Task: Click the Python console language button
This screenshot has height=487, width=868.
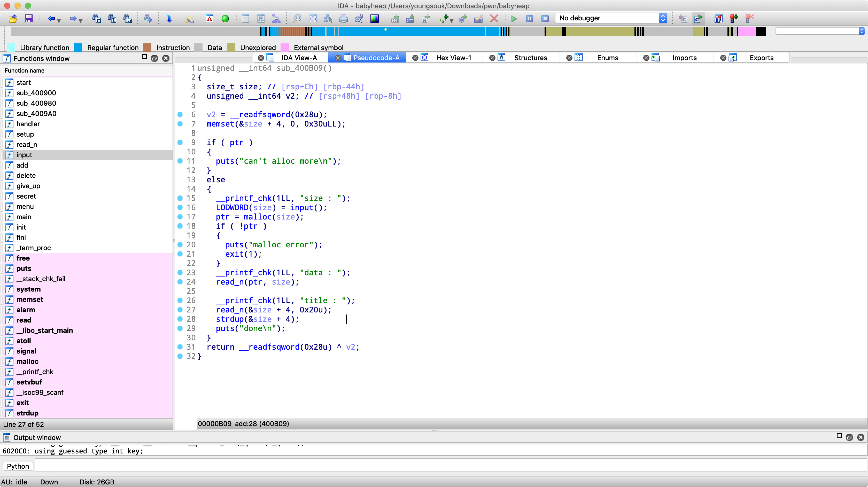Action: (x=18, y=466)
